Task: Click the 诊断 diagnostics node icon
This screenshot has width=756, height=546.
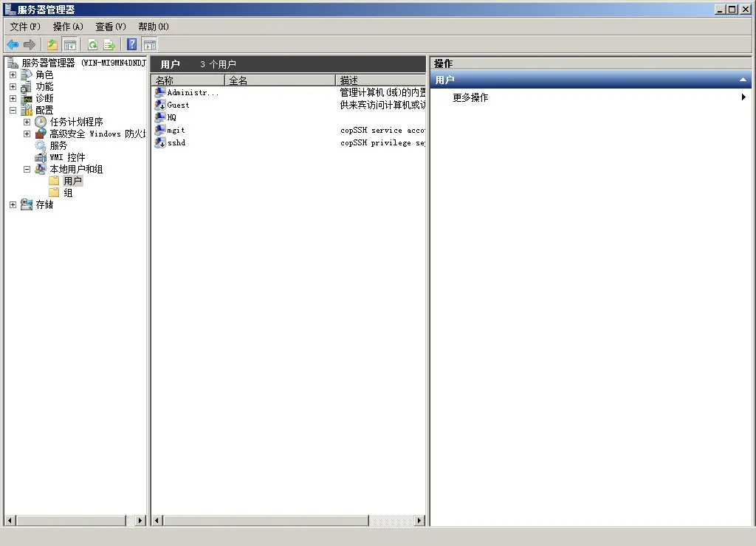Action: point(27,98)
